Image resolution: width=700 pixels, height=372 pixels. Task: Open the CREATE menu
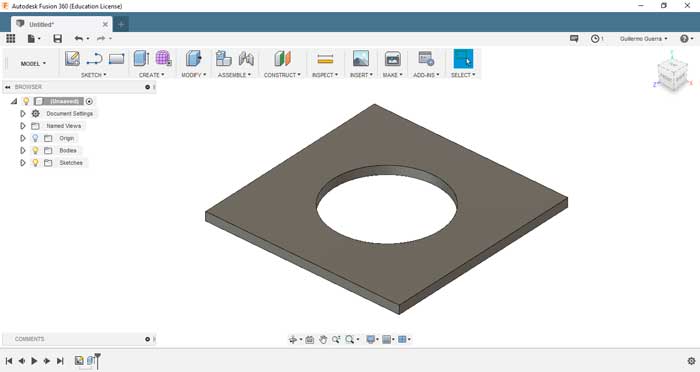[x=151, y=75]
